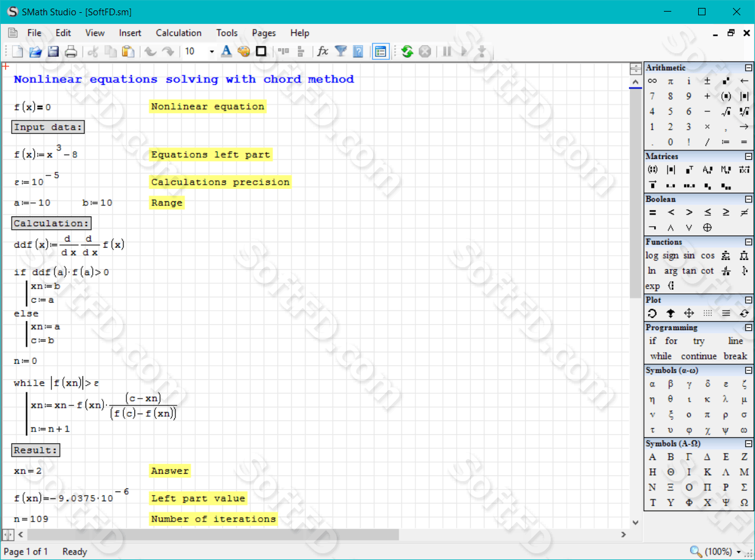
Task: Insert the nth root operator
Action: click(744, 111)
